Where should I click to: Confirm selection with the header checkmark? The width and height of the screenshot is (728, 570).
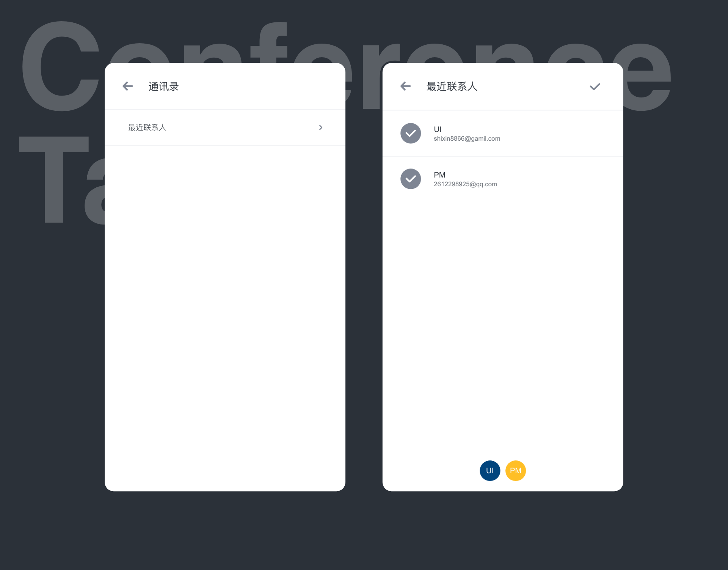(x=595, y=87)
